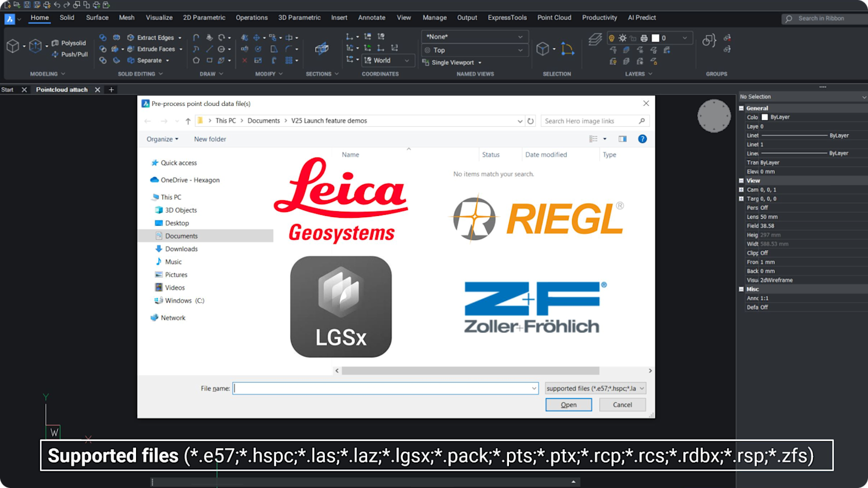This screenshot has width=868, height=488.
Task: Create a New folder in the dialog
Action: tap(210, 139)
